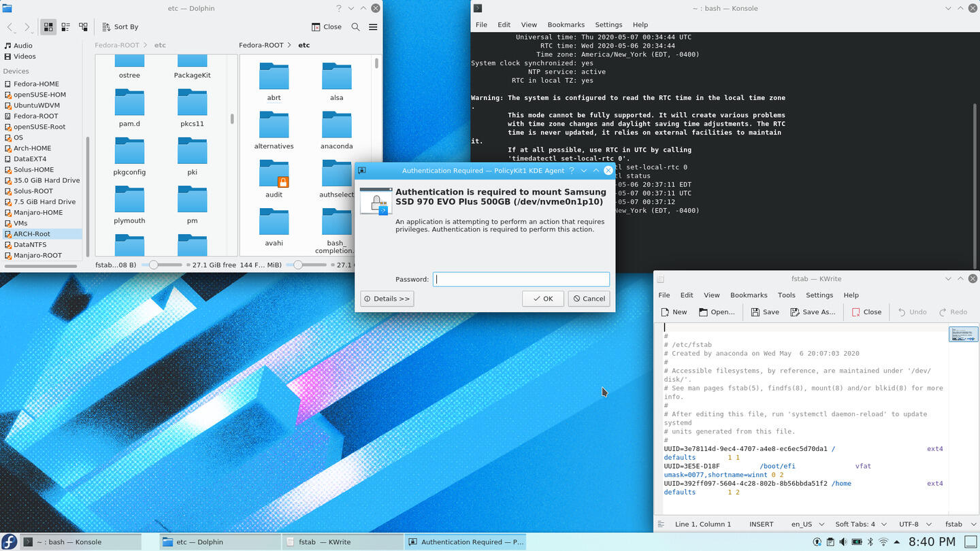Open Wi-Fi network applet in system tray
Image resolution: width=980 pixels, height=551 pixels.
click(883, 542)
